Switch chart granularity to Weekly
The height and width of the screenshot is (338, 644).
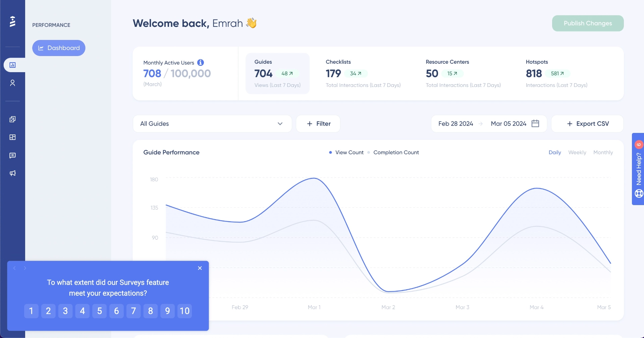coord(577,152)
